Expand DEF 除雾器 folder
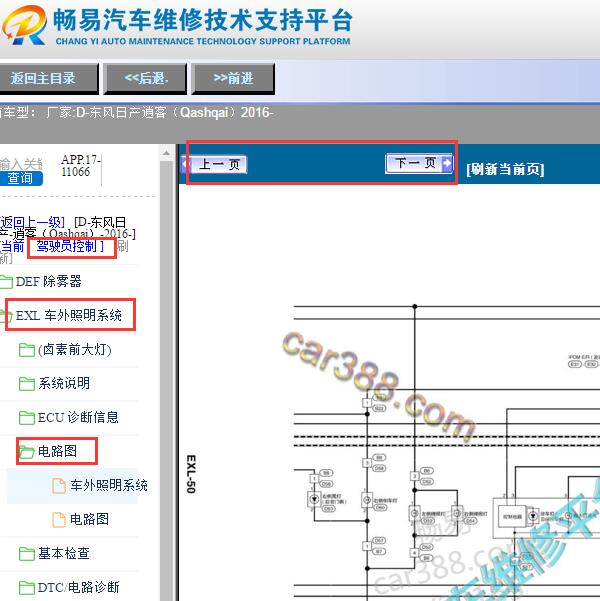The height and width of the screenshot is (601, 600). pyautogui.click(x=48, y=281)
